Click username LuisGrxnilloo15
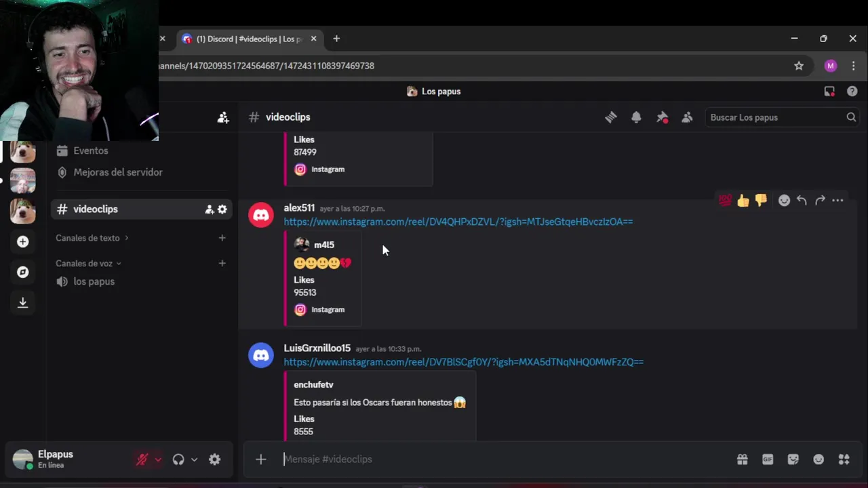Screen dimensions: 868x488 pyautogui.click(x=317, y=348)
